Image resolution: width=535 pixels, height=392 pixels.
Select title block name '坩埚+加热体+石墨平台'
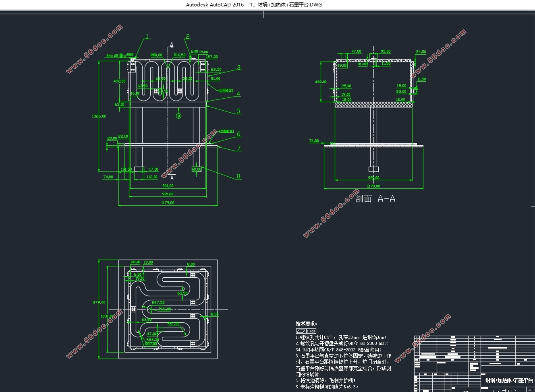pos(509,380)
